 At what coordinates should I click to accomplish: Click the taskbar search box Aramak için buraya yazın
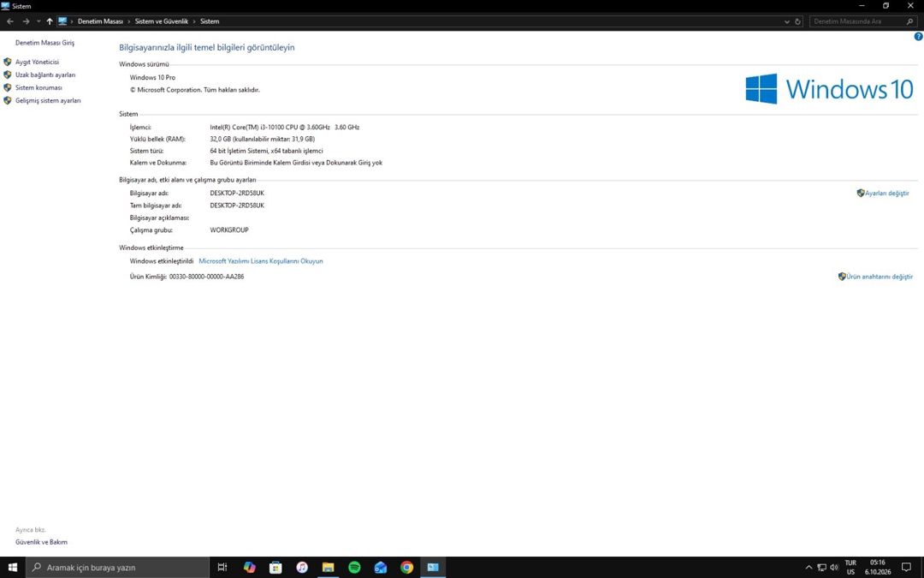click(118, 568)
